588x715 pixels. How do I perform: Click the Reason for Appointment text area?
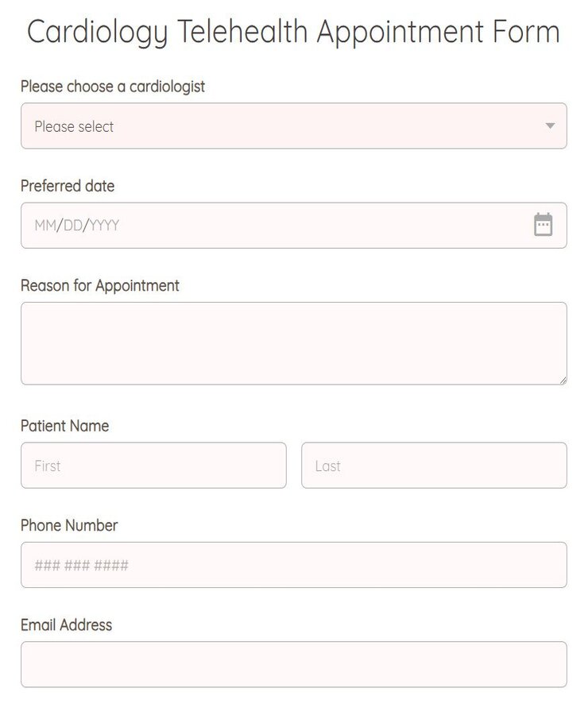click(x=294, y=342)
